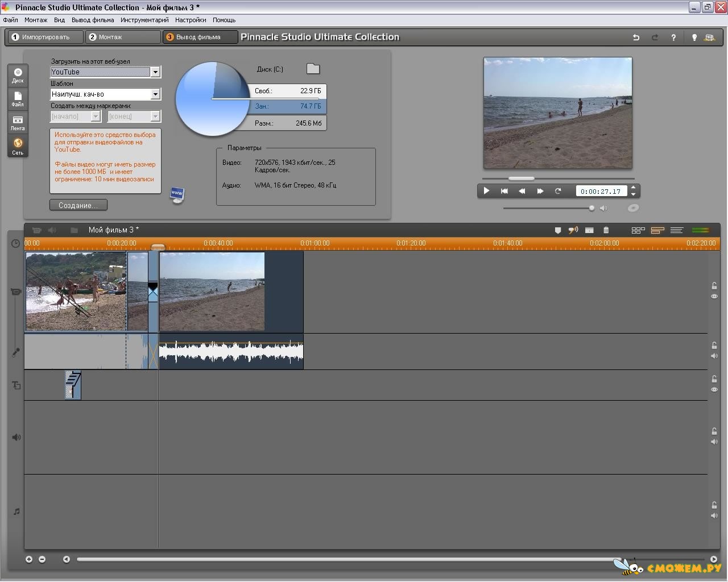Click the preview position scrubber
This screenshot has width=728, height=582.
click(x=521, y=178)
